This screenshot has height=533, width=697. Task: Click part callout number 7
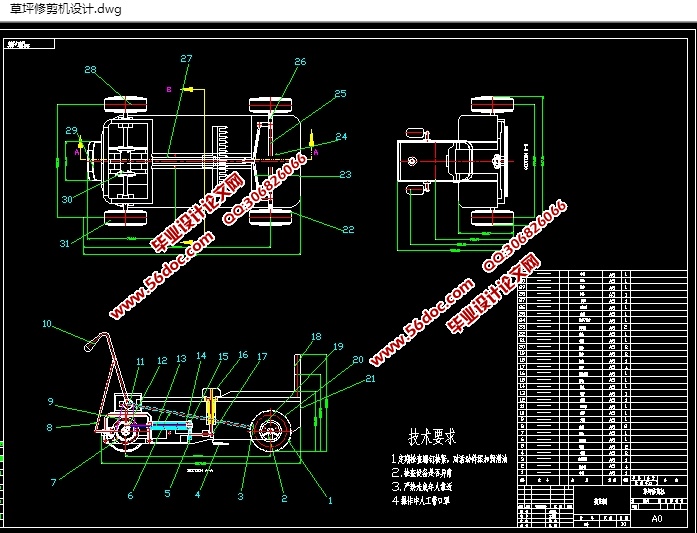[53, 482]
